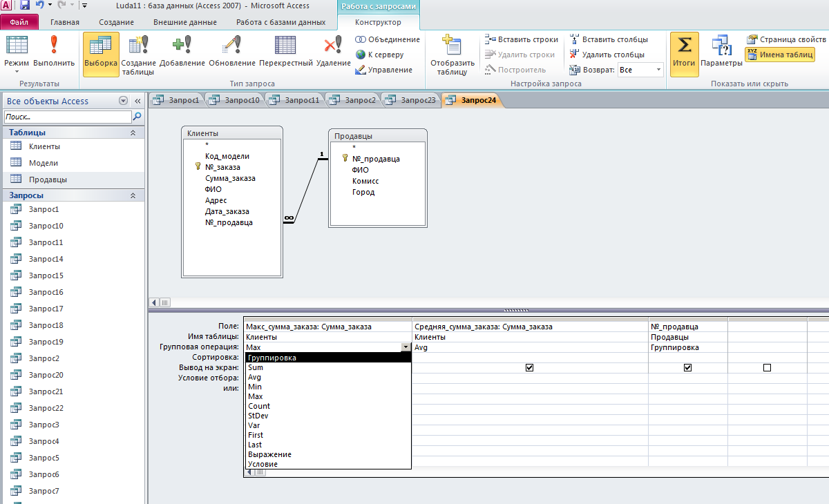
Task: Open Отобразить таблицу dialog
Action: (x=452, y=55)
